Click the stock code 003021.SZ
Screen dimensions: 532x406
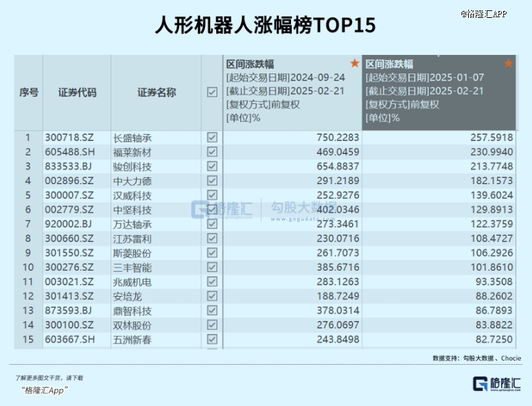(69, 282)
